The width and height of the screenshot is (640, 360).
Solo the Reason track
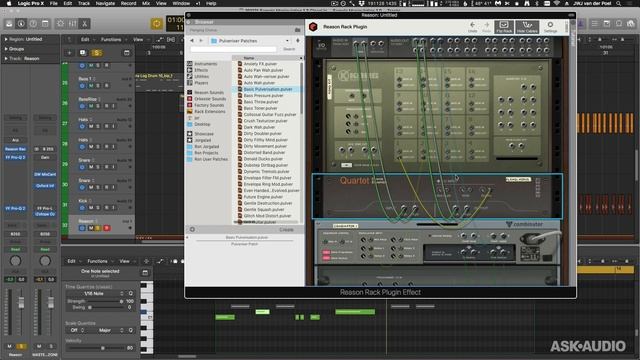(x=98, y=228)
